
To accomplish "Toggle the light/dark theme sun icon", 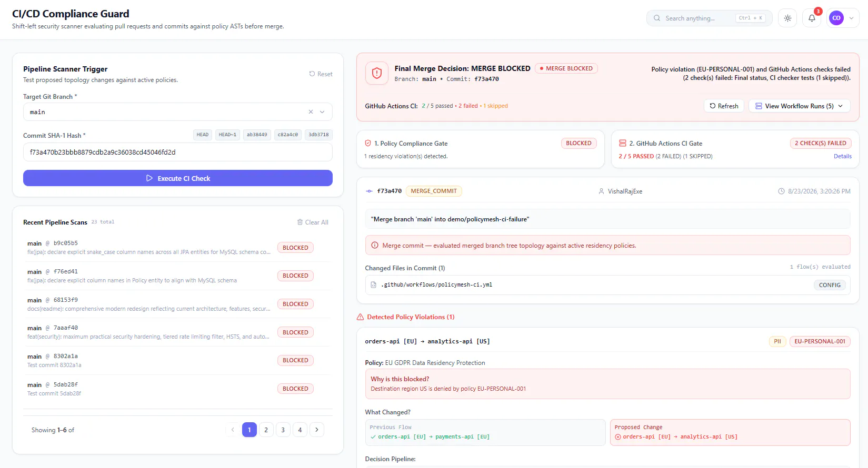I will tap(787, 18).
